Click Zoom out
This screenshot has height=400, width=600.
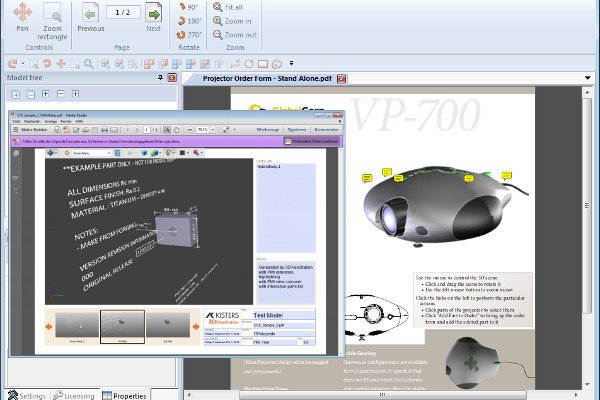(235, 35)
